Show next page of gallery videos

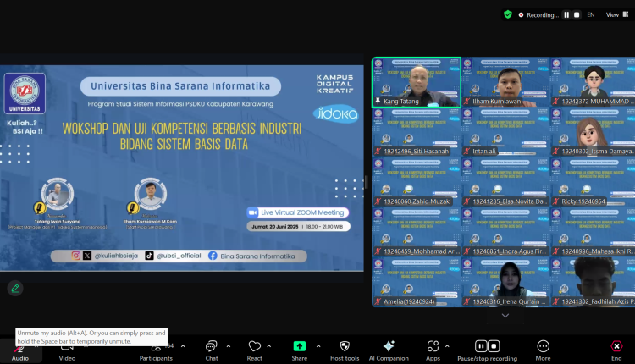point(505,316)
